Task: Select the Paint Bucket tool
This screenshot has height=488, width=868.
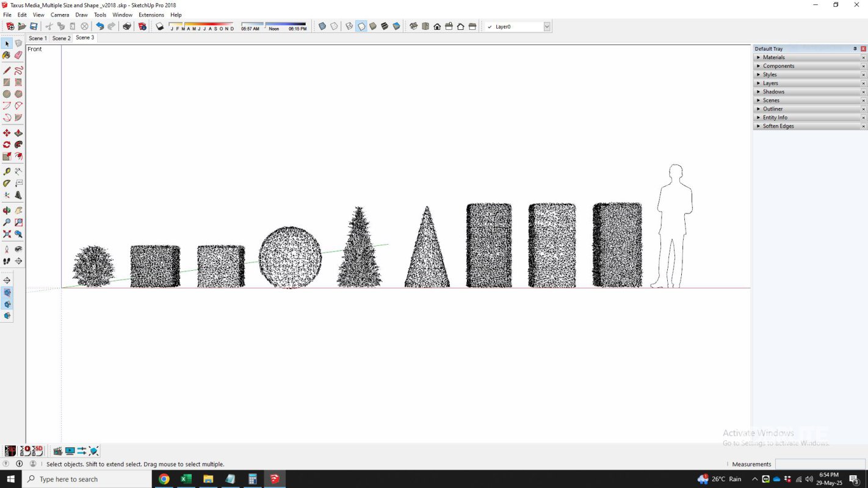Action: (x=7, y=55)
